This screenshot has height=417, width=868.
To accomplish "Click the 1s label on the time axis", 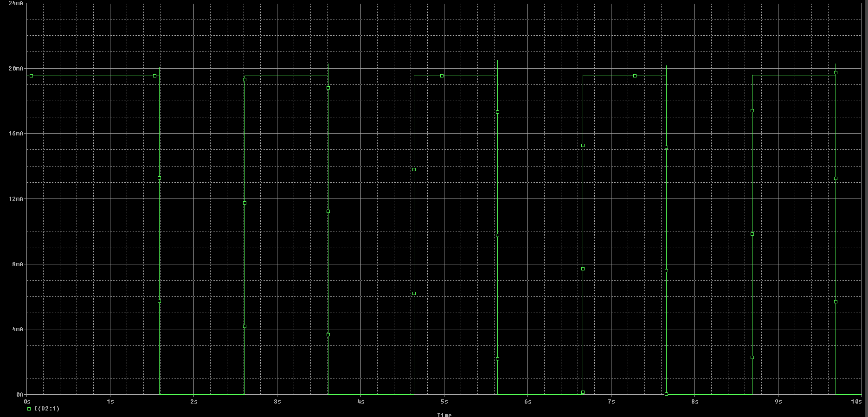I will (x=110, y=402).
